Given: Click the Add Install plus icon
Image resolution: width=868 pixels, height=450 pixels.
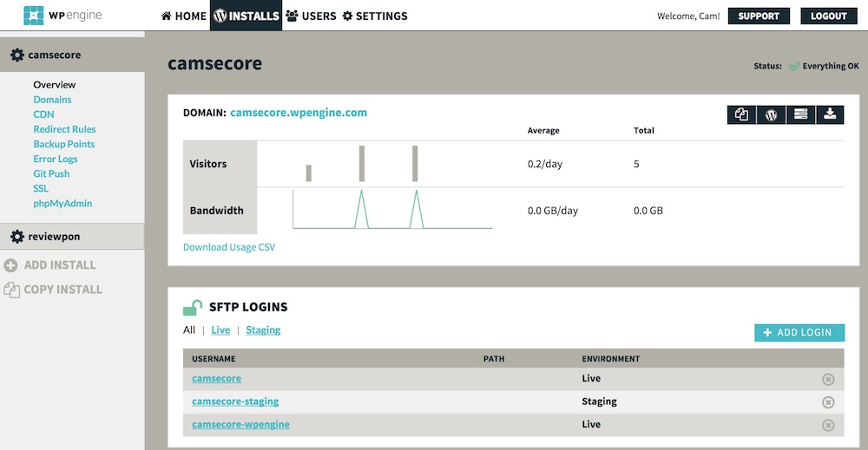Looking at the screenshot, I should tap(10, 265).
